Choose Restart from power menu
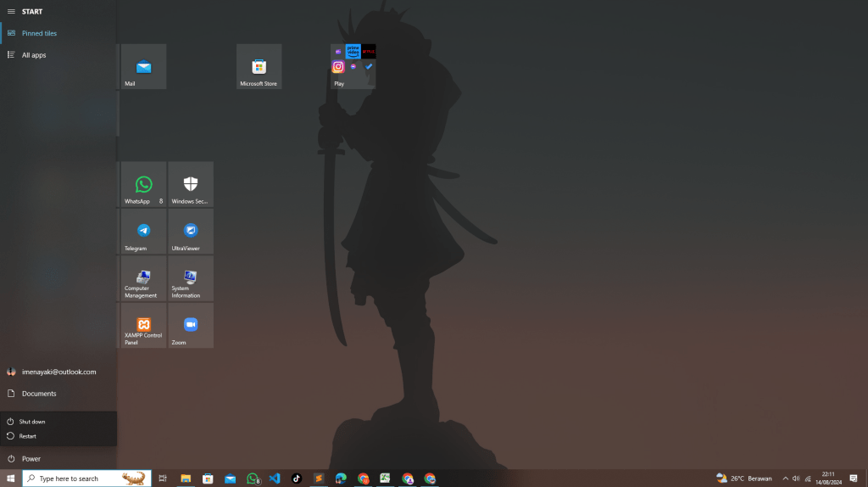 coord(27,436)
